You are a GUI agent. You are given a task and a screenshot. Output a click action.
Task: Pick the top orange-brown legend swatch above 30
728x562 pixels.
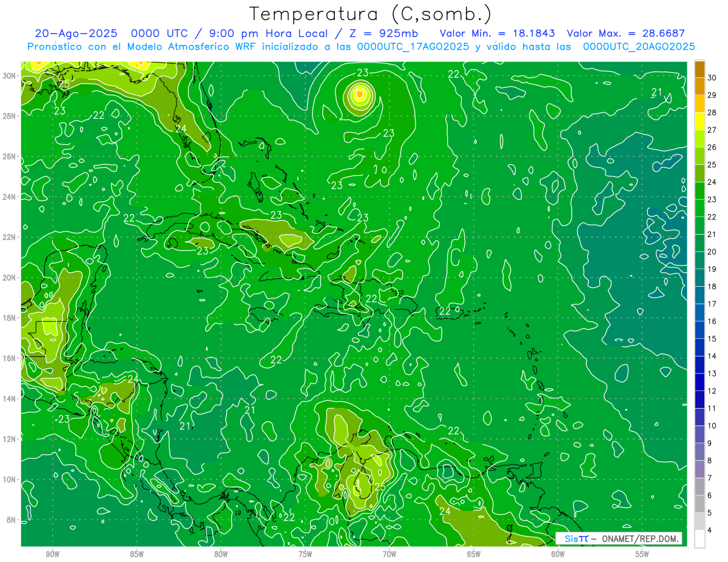point(699,70)
